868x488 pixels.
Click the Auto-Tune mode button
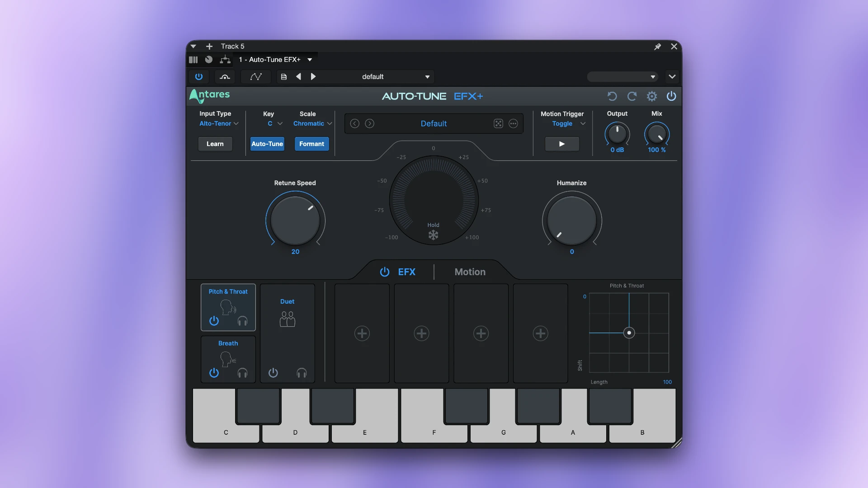click(267, 144)
